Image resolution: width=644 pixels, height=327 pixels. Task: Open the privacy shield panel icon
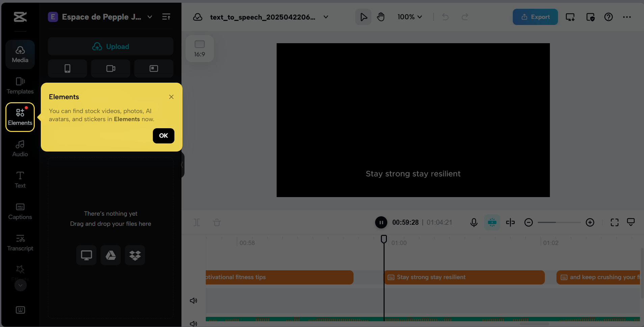pyautogui.click(x=590, y=17)
